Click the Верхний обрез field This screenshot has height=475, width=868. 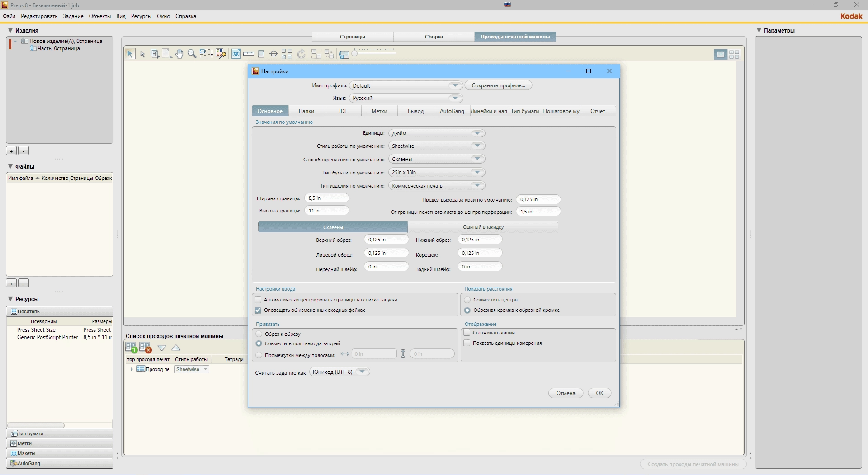coord(386,240)
